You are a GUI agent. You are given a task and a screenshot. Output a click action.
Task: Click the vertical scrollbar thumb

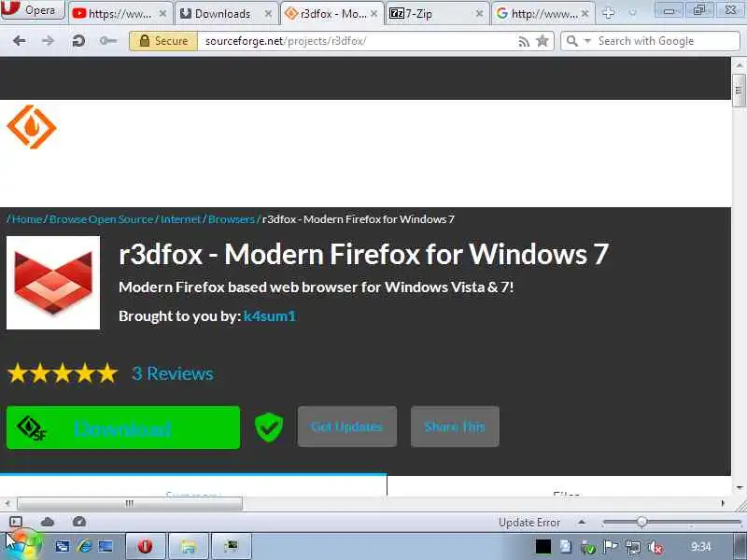point(739,90)
